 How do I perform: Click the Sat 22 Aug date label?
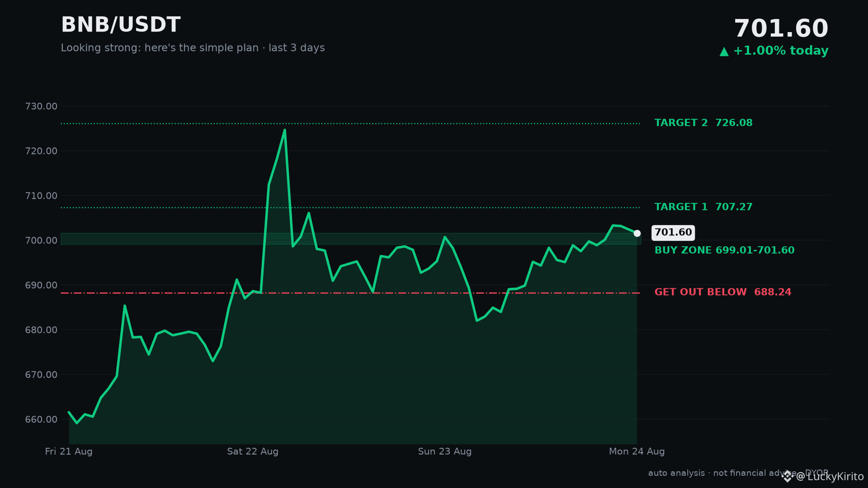(253, 451)
